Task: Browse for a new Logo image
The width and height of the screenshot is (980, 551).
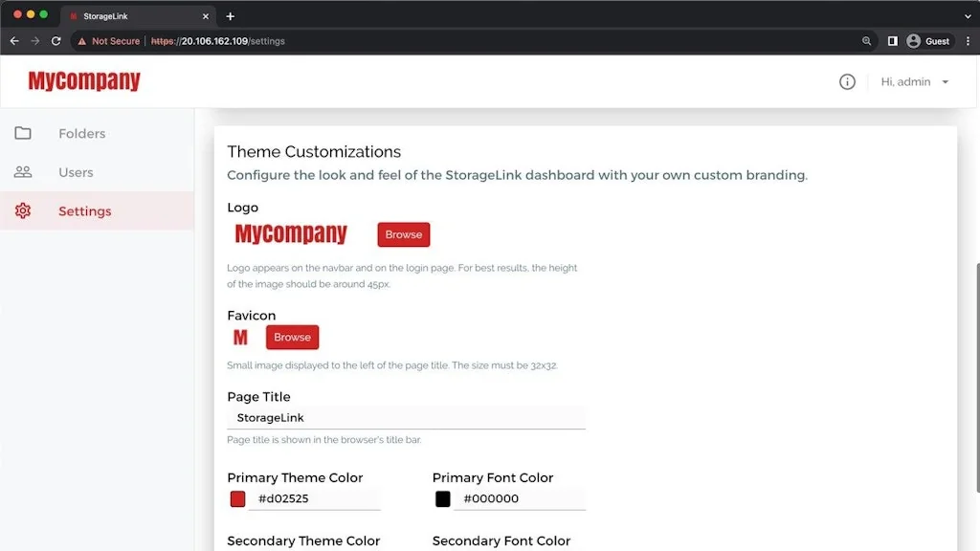Action: pyautogui.click(x=403, y=234)
